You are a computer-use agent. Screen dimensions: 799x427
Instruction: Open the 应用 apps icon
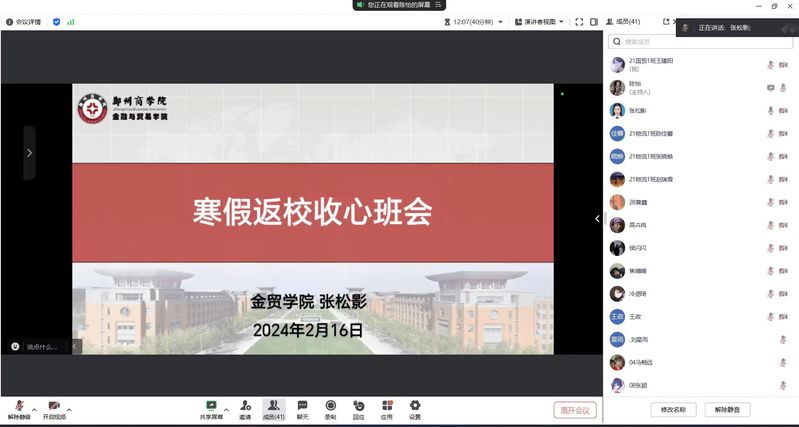point(386,408)
